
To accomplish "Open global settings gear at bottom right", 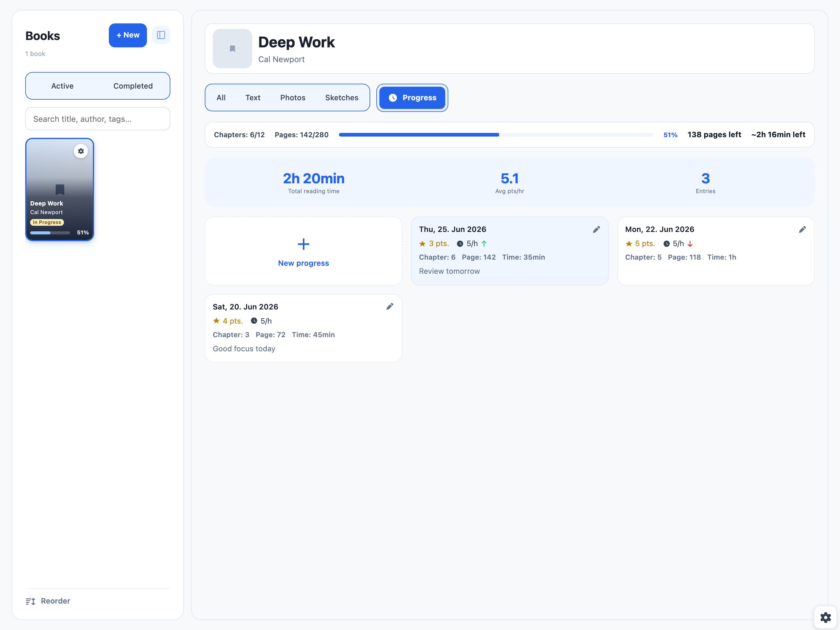I will pos(825,617).
